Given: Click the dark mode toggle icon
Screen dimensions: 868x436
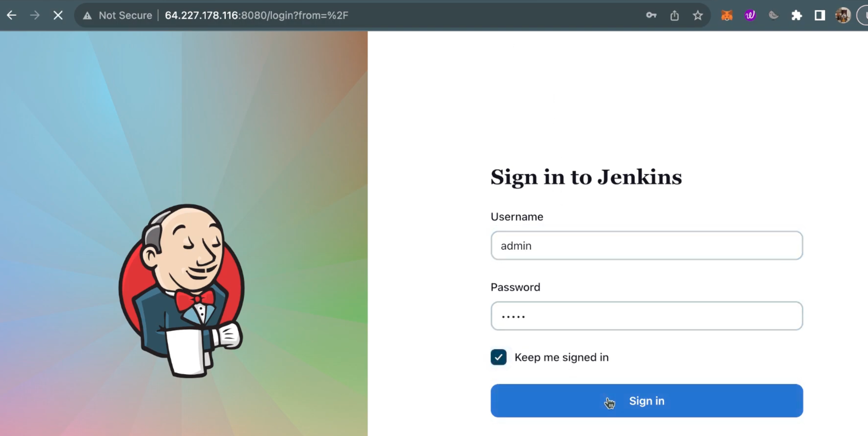Looking at the screenshot, I should (773, 15).
